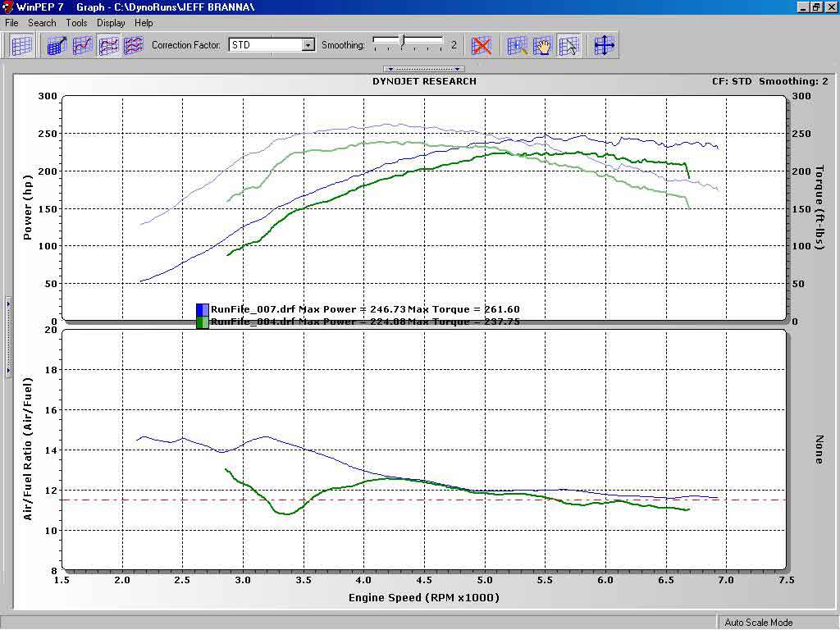Expand the side panel handle on left edge
This screenshot has width=840, height=630.
click(8, 337)
